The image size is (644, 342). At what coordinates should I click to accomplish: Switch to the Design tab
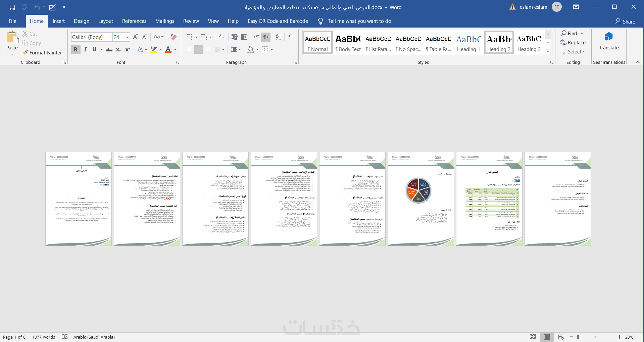(82, 21)
